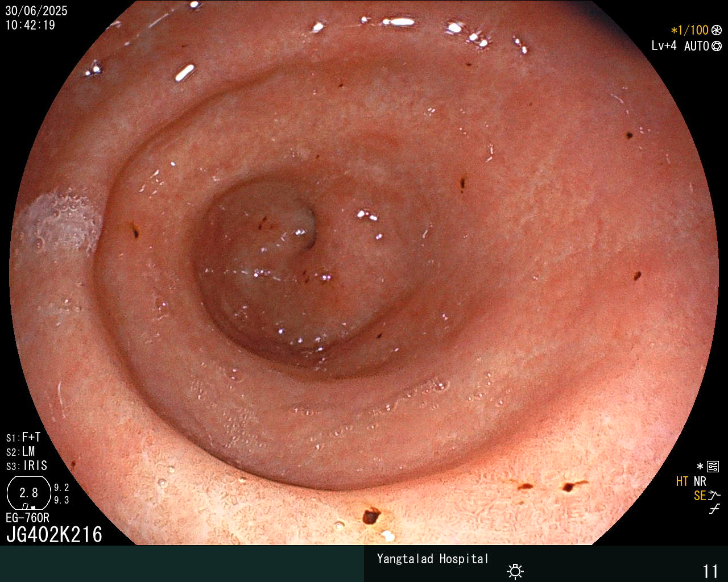The width and height of the screenshot is (728, 582).
Task: Click the scope tip diagram showing 2.8
Action: pyautogui.click(x=28, y=493)
